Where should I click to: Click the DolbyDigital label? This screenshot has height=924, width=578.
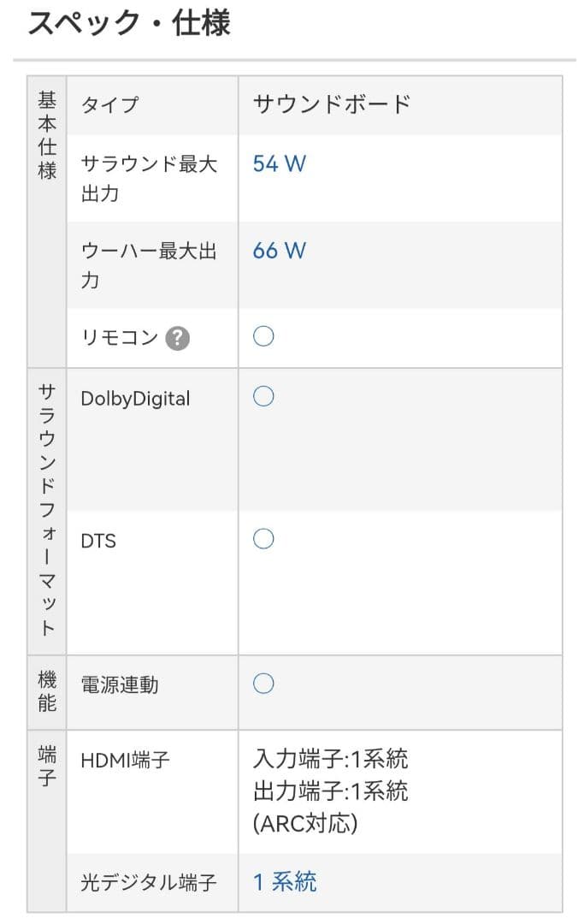click(x=135, y=399)
